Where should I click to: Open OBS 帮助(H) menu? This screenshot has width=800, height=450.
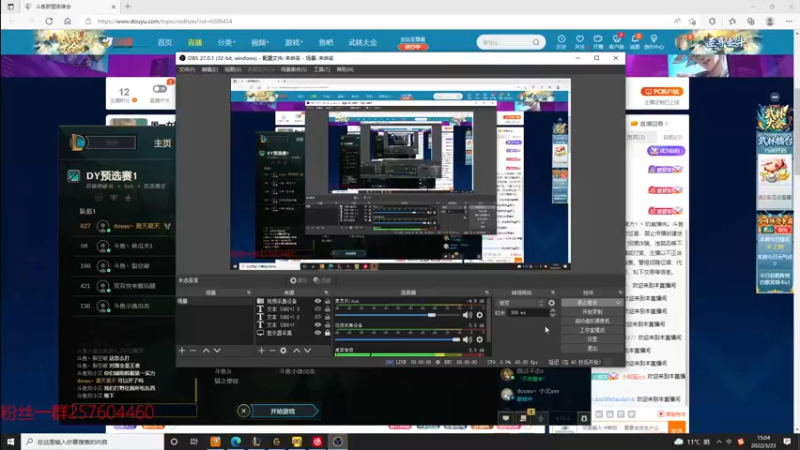coord(345,69)
